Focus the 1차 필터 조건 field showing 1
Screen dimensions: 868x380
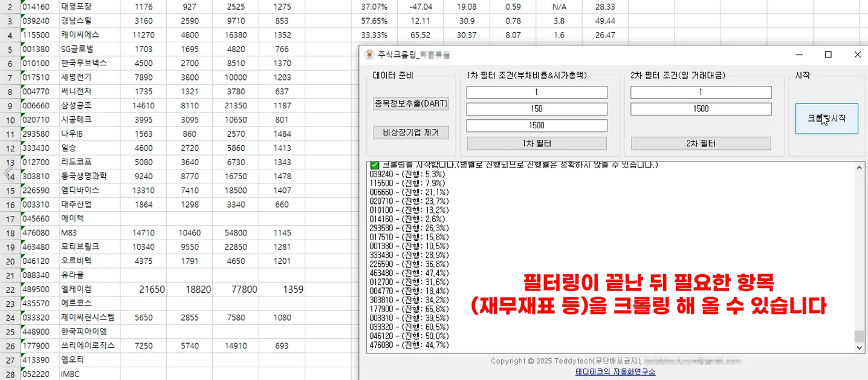(x=537, y=92)
